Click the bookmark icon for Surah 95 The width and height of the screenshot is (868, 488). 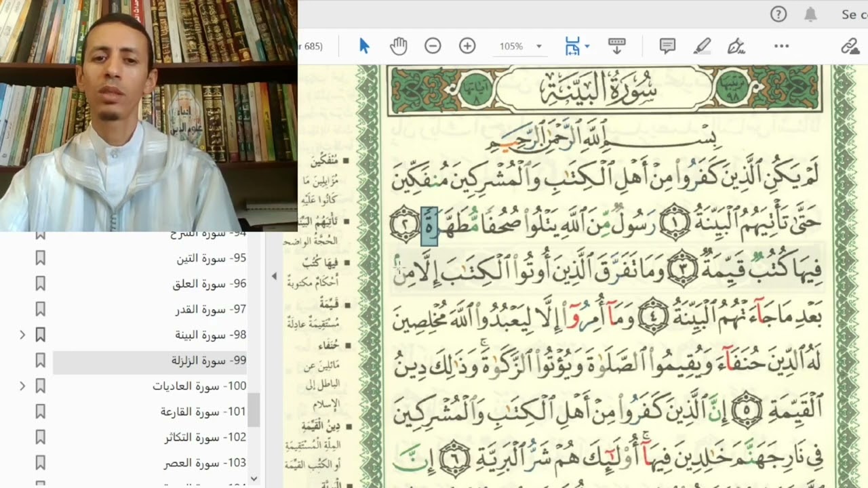point(40,258)
